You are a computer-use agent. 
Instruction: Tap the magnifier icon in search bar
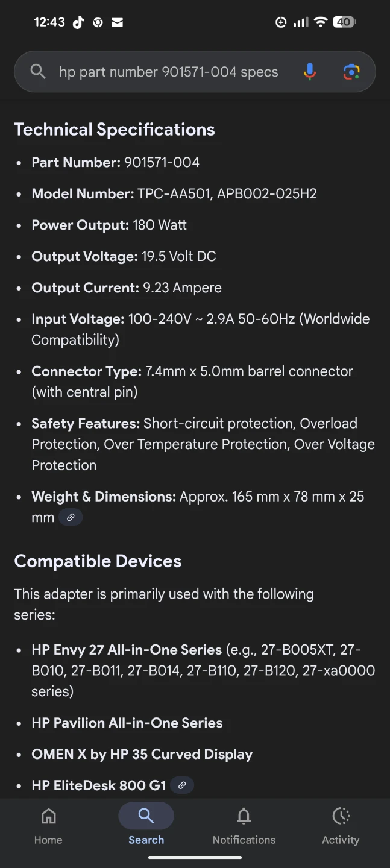tap(38, 72)
